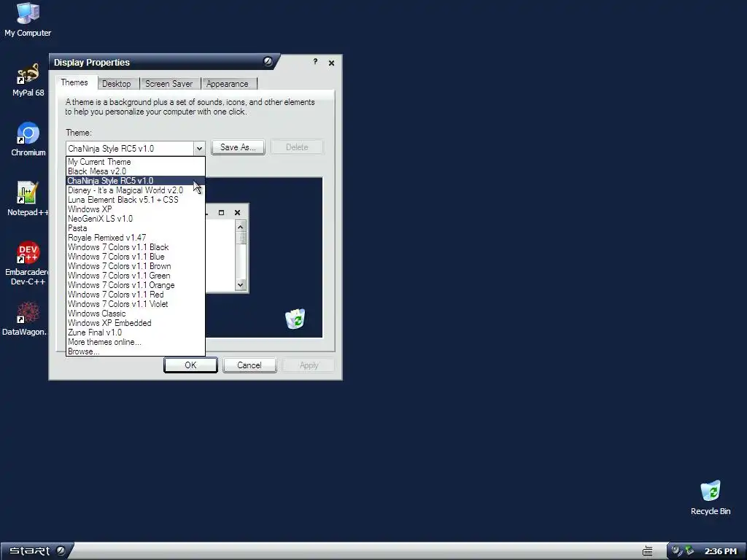Click the volume speaker tray icon
The image size is (747, 560).
tap(676, 551)
